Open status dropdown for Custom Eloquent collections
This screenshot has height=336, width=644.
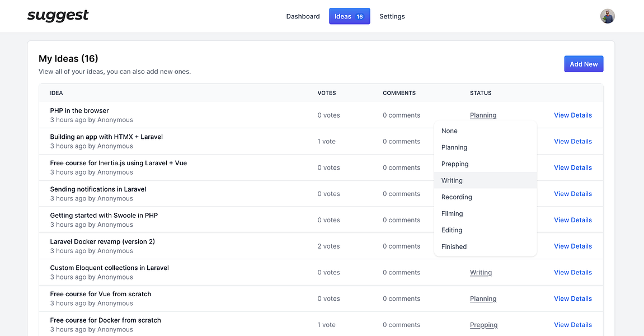(481, 273)
